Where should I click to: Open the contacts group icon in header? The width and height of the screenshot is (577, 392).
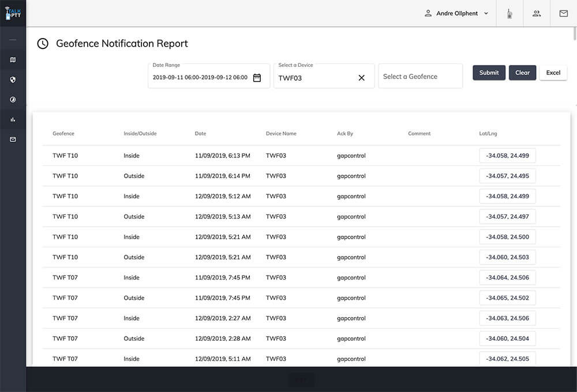tap(537, 14)
